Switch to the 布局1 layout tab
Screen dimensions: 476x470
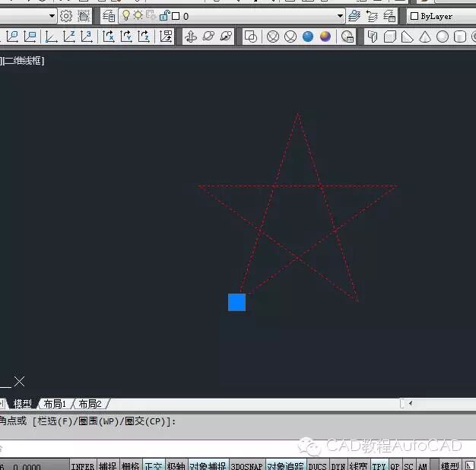pos(55,404)
